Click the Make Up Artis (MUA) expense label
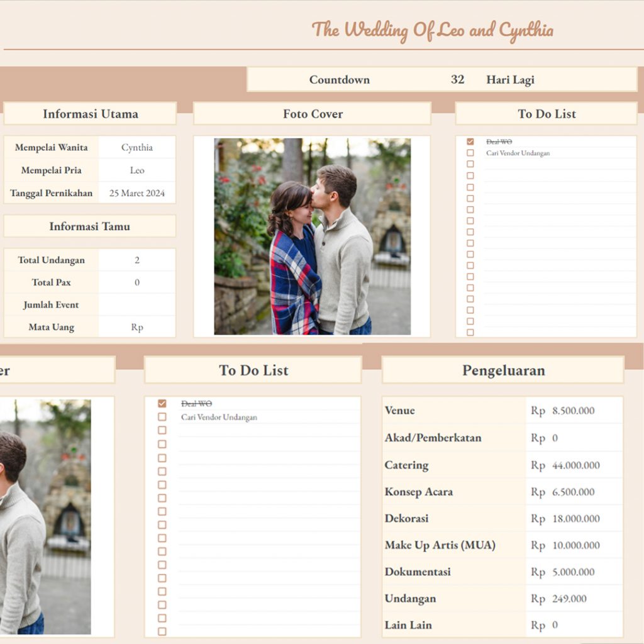 tap(440, 545)
